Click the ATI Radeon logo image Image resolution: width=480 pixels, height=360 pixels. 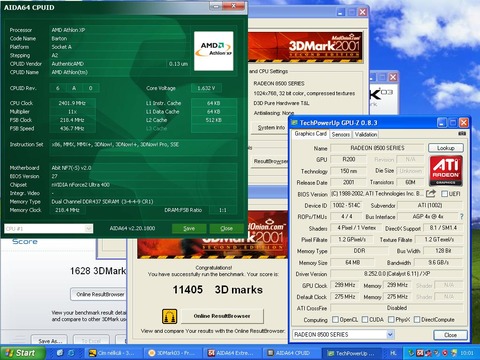tap(446, 171)
